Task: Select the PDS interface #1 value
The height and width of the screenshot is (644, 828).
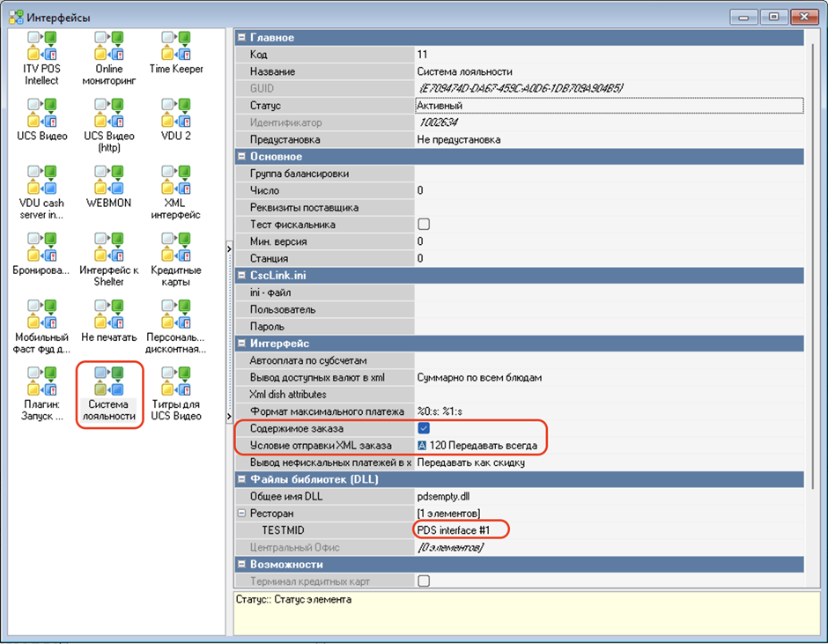Action: 461,530
